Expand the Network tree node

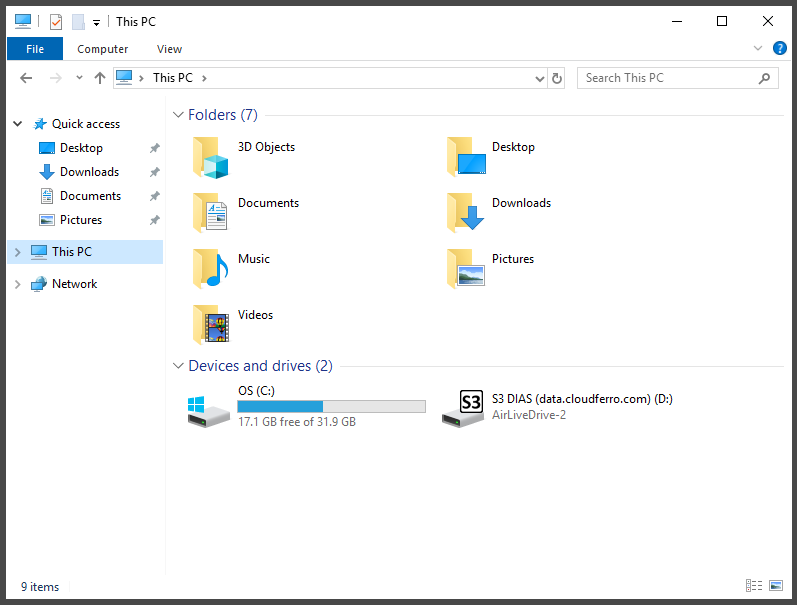click(18, 284)
